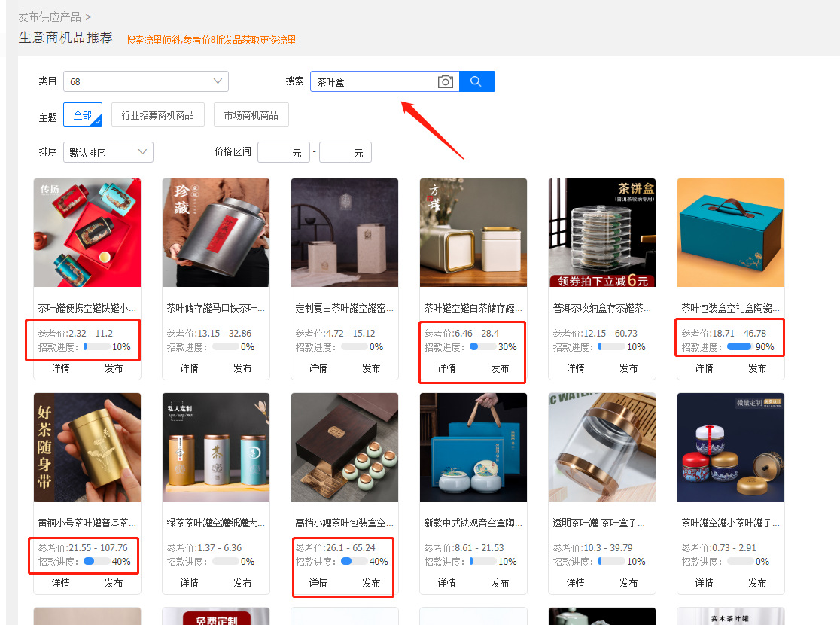
Task: Click 发布 for 绿茶茶叶罐空罐纸罐大 product
Action: point(242,583)
